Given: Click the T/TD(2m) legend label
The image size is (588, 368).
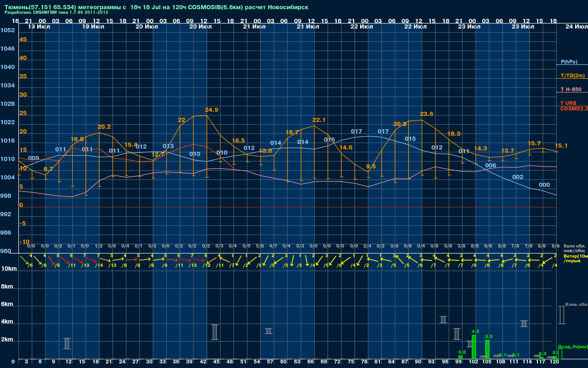Looking at the screenshot, I should pyautogui.click(x=572, y=75).
